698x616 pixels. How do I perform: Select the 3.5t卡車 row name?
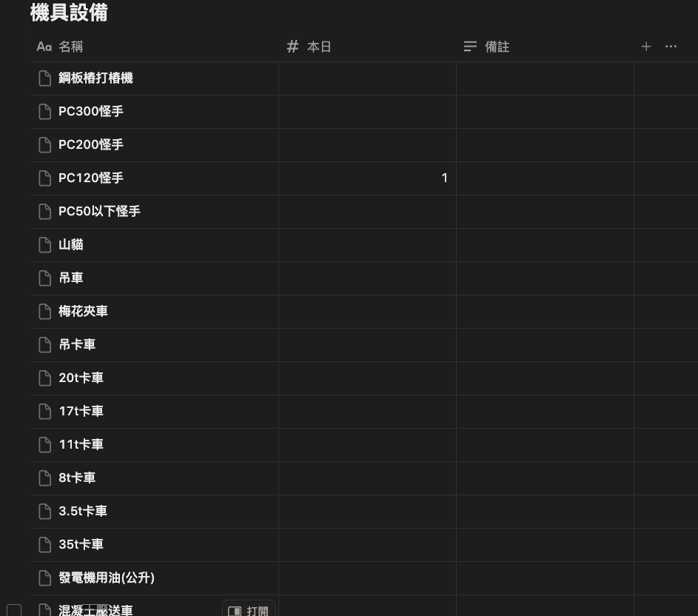(x=83, y=511)
